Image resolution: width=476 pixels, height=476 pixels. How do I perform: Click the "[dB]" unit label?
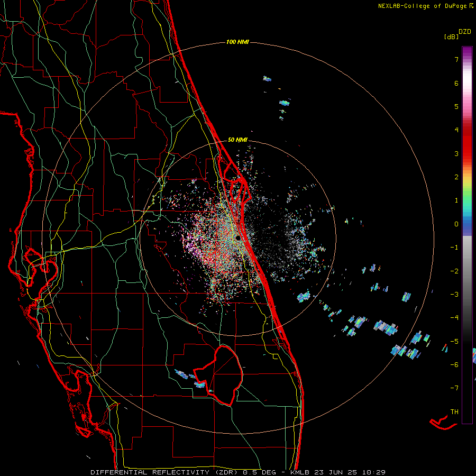point(452,36)
